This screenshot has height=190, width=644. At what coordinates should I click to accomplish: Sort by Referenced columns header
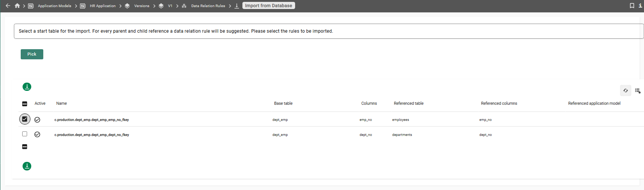coord(499,104)
